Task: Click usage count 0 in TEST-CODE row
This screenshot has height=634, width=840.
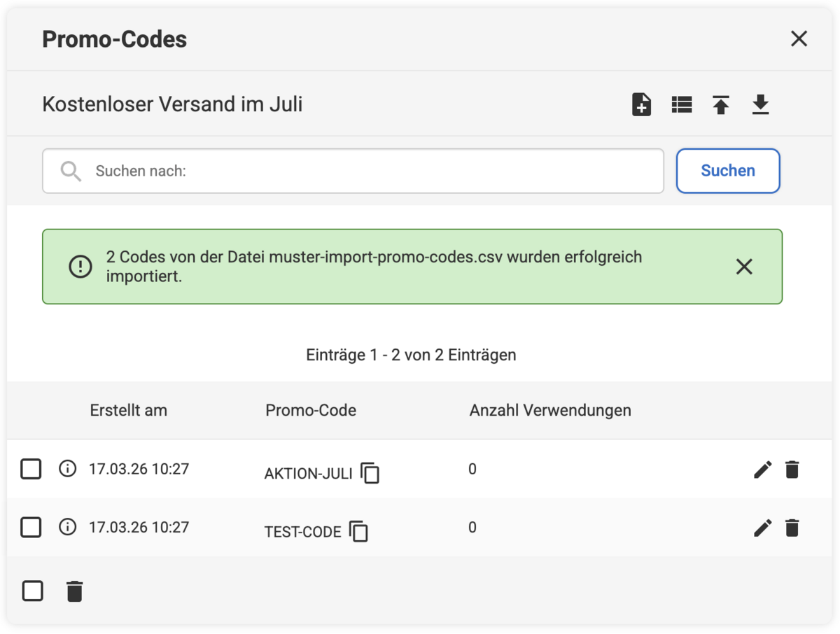Action: click(x=472, y=527)
